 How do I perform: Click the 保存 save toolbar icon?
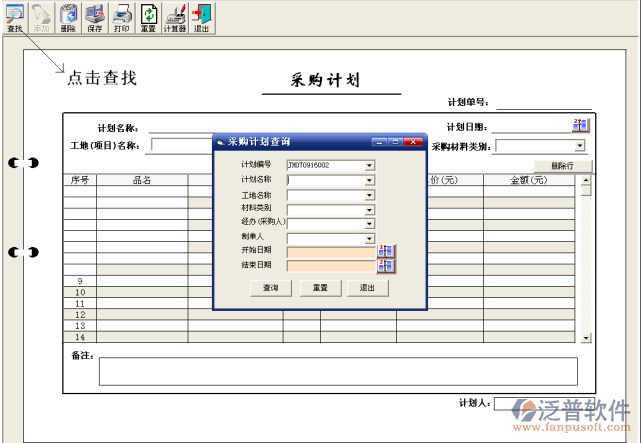[x=94, y=18]
